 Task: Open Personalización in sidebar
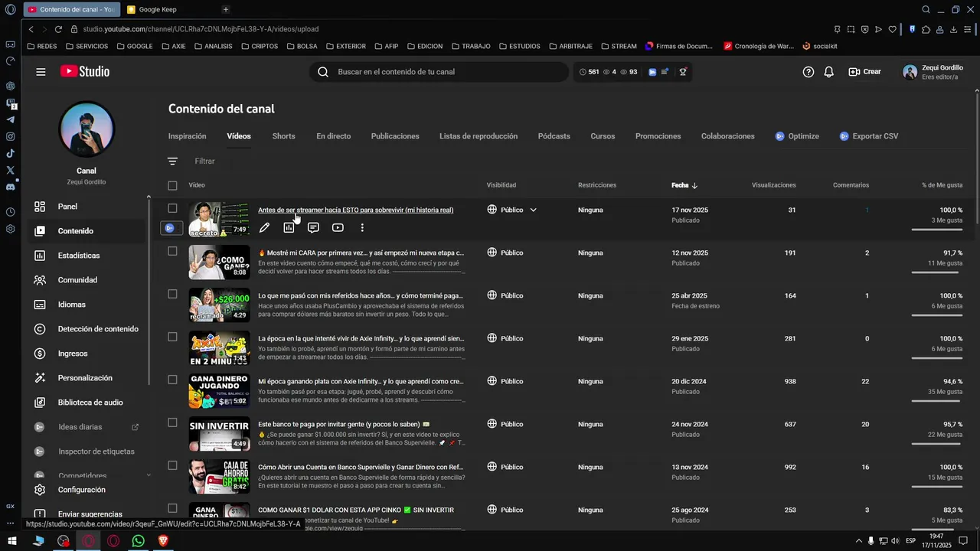pyautogui.click(x=86, y=378)
